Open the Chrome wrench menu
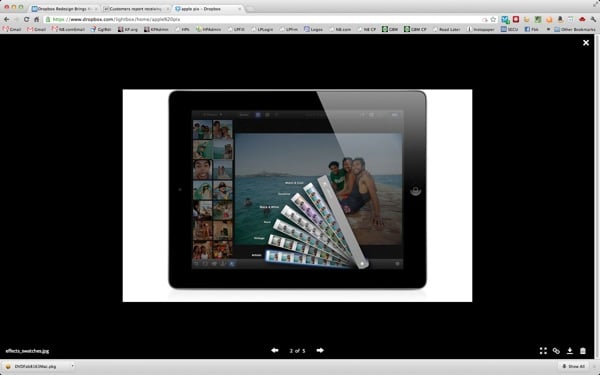600x375 pixels. pos(593,19)
